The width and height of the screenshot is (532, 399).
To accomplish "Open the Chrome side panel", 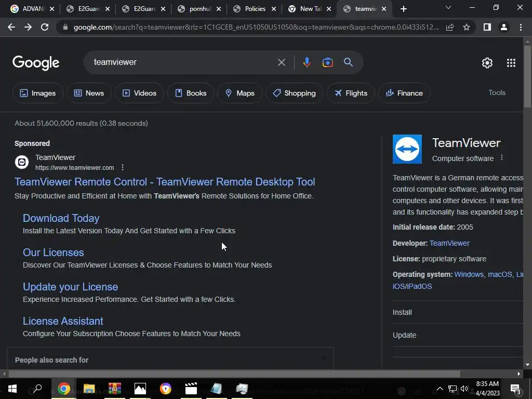I will 487,27.
